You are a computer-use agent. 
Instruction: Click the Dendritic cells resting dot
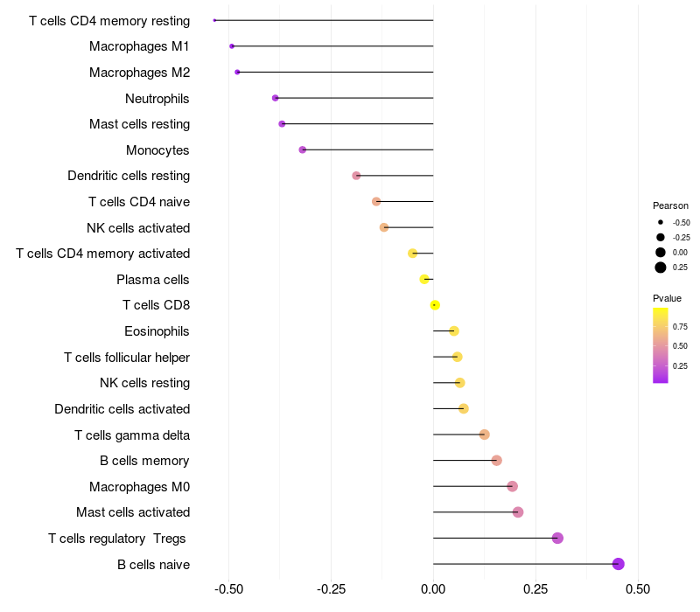pyautogui.click(x=356, y=176)
